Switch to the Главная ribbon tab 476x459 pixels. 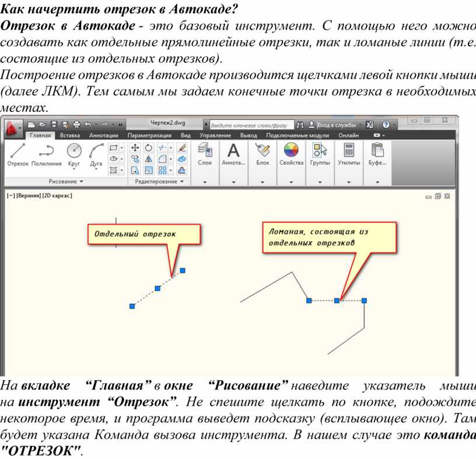(x=40, y=135)
